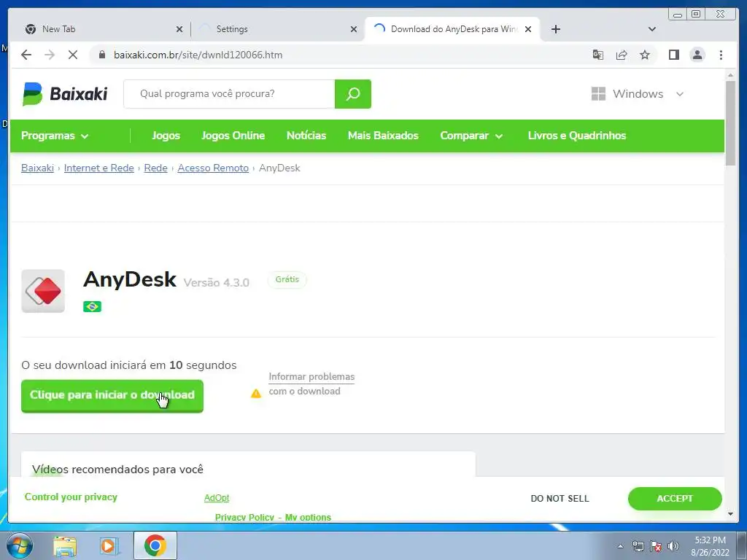Image resolution: width=747 pixels, height=560 pixels.
Task: Expand the Windows platform dropdown
Action: [638, 94]
